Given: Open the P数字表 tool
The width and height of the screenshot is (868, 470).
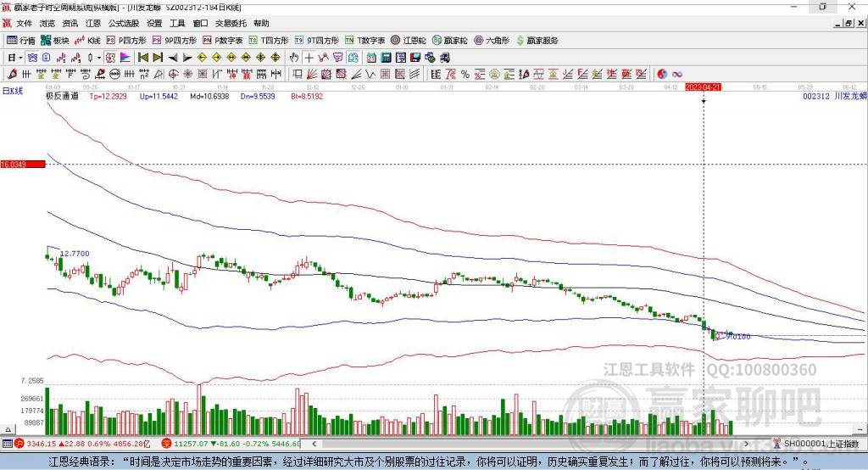Looking at the screenshot, I should click(223, 41).
